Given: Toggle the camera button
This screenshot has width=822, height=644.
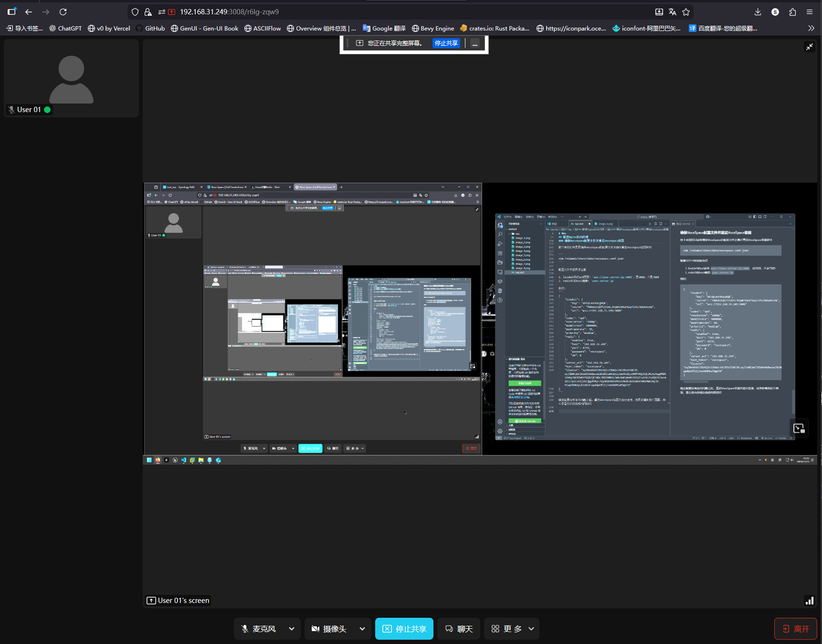Looking at the screenshot, I should tap(329, 629).
